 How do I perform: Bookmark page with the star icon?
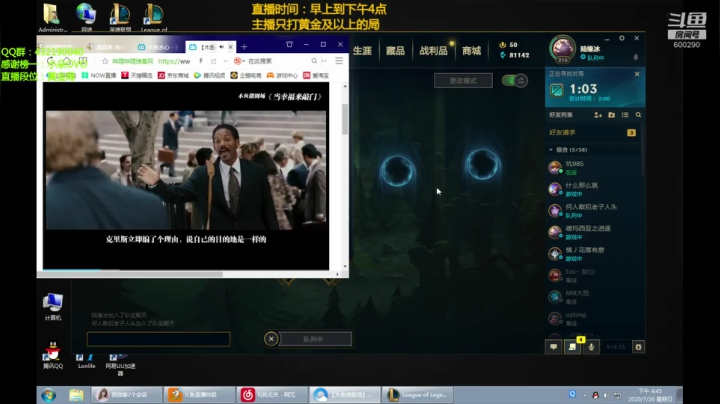(x=105, y=61)
